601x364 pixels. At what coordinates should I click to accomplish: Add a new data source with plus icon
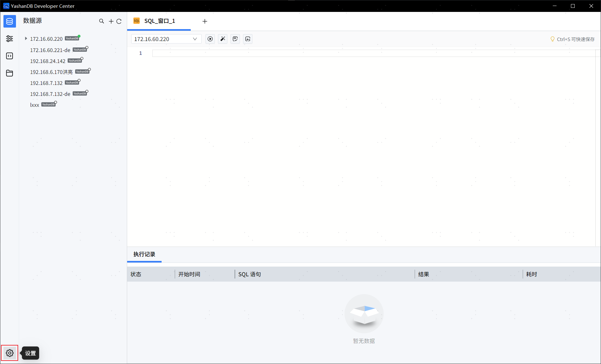pyautogui.click(x=111, y=21)
